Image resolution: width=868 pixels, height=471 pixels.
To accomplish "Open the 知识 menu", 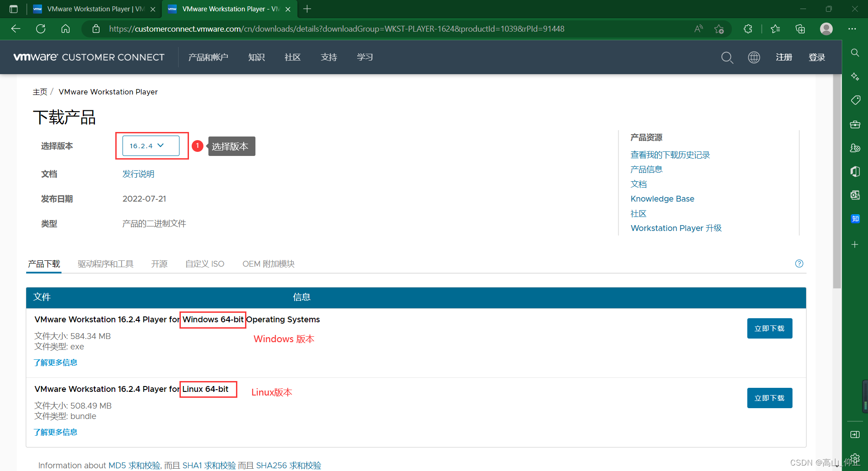I will (256, 57).
